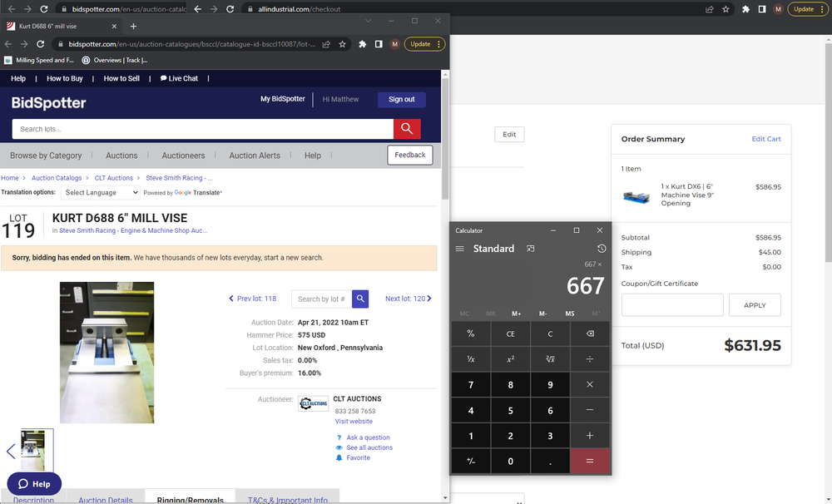Click the Help chat bubble button

[x=34, y=483]
